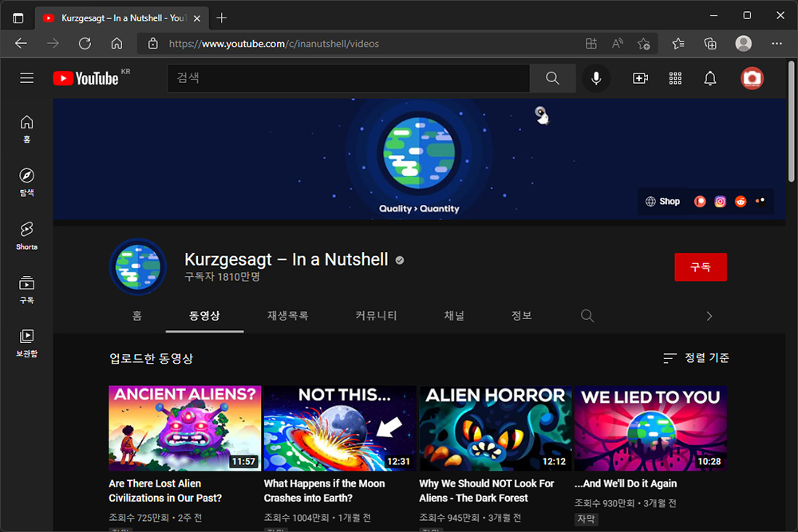Open '...And We'll Do it Again' title
This screenshot has width=798, height=532.
pyautogui.click(x=626, y=483)
